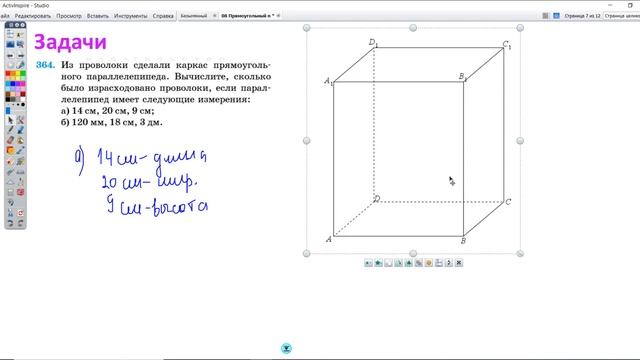This screenshot has height=360, width=640.
Task: Click the Undo arrow in toolbox
Action: point(10,223)
